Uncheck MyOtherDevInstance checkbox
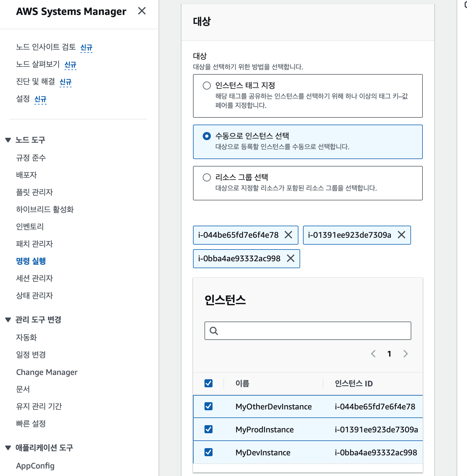Image resolution: width=467 pixels, height=476 pixels. click(x=209, y=406)
